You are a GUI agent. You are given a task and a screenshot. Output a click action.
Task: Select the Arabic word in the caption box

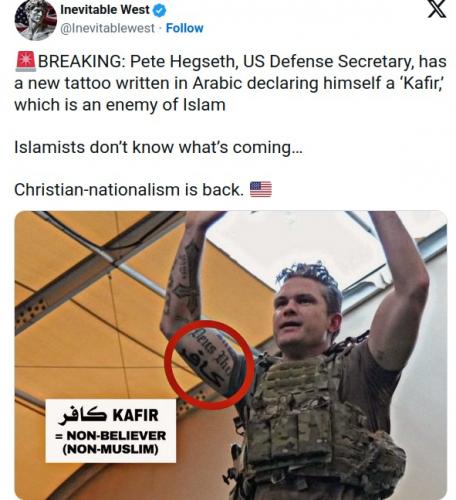tap(82, 415)
